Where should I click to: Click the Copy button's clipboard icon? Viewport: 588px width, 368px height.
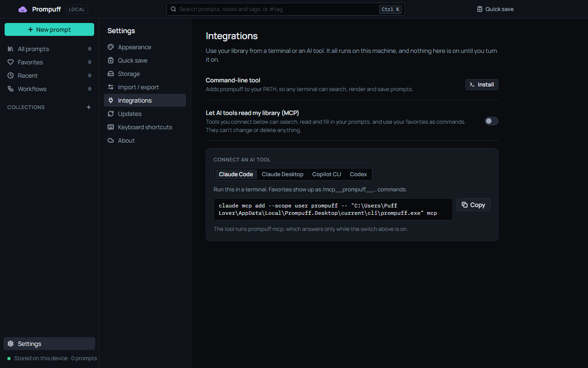pos(464,205)
